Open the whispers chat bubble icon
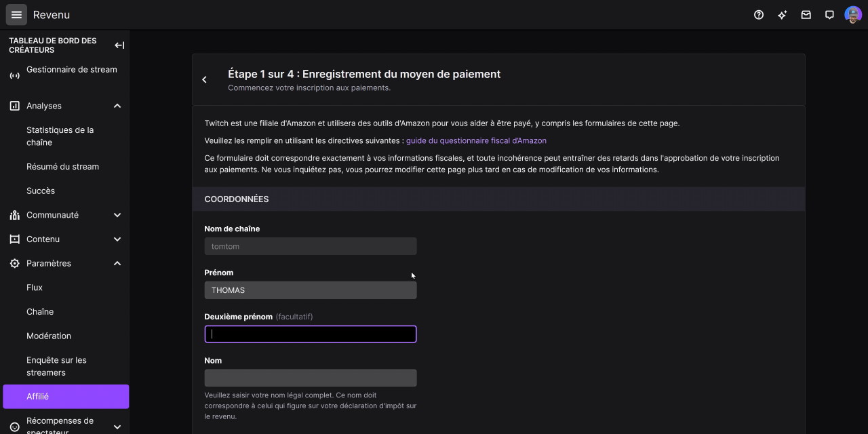 point(829,15)
